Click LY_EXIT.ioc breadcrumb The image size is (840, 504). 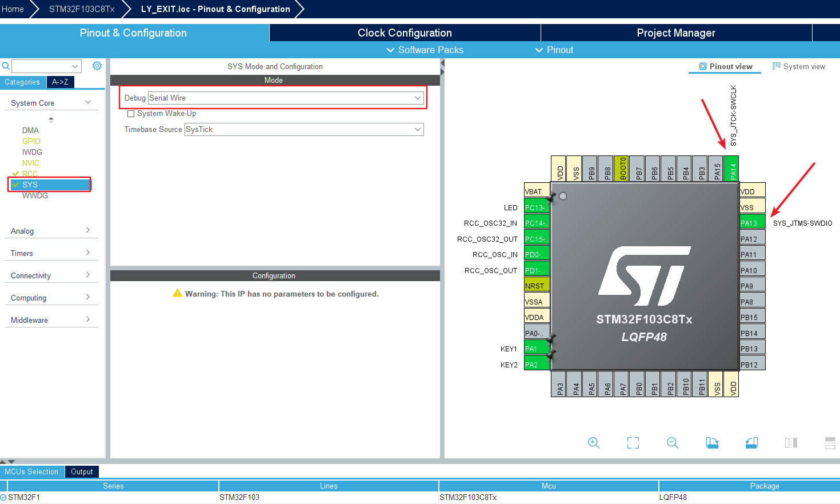click(x=215, y=9)
